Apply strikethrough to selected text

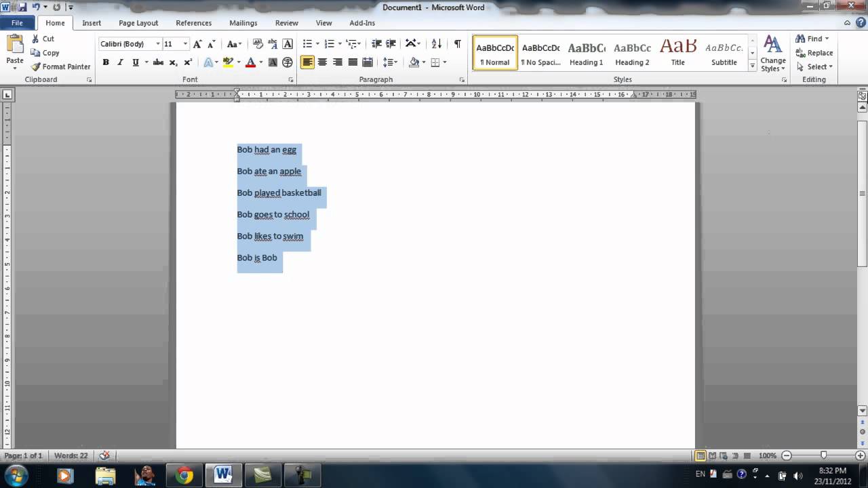click(158, 62)
